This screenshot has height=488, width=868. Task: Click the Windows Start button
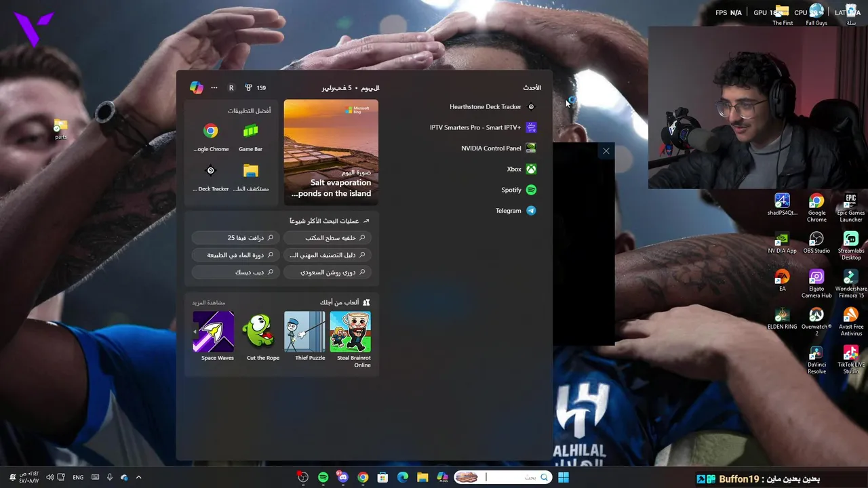pyautogui.click(x=564, y=478)
